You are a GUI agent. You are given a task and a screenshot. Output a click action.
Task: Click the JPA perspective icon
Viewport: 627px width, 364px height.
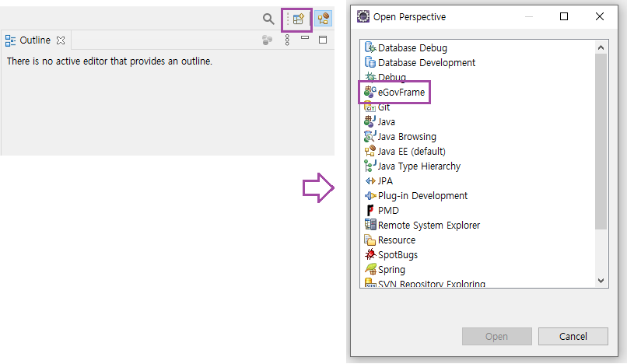tap(370, 180)
